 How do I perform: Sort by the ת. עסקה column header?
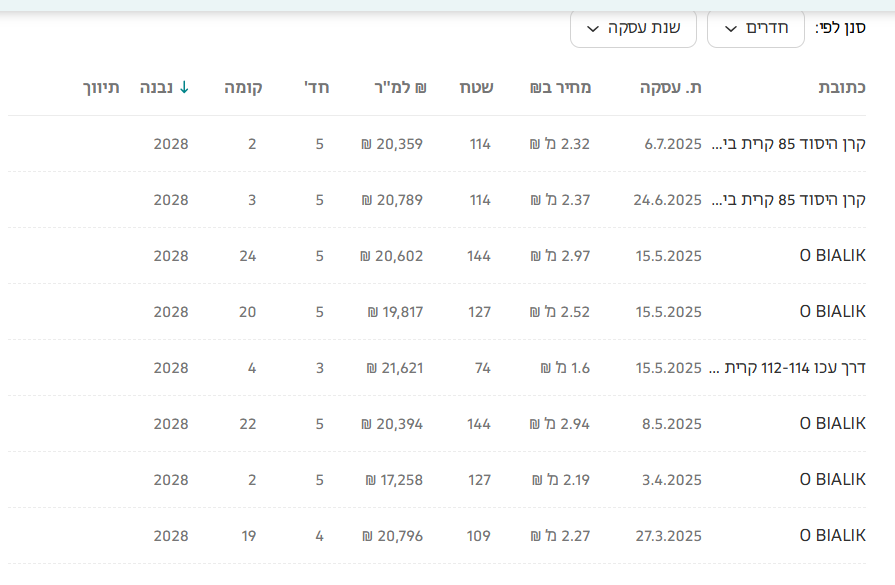(x=671, y=87)
